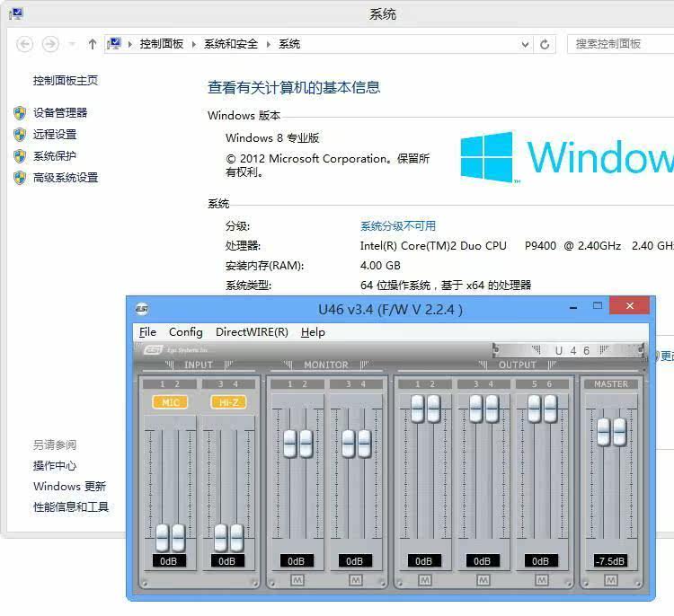Open the File menu in U46 panel
This screenshot has height=616, width=674.
coord(147,332)
